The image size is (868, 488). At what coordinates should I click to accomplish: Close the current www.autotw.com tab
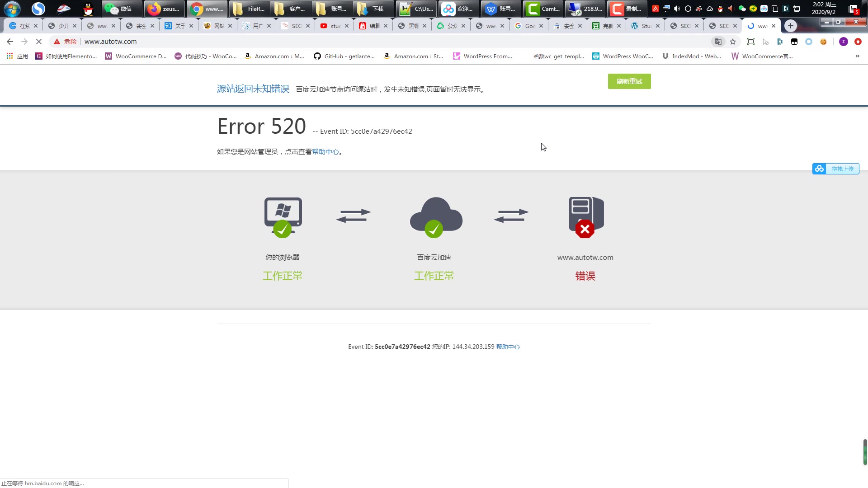[774, 26]
